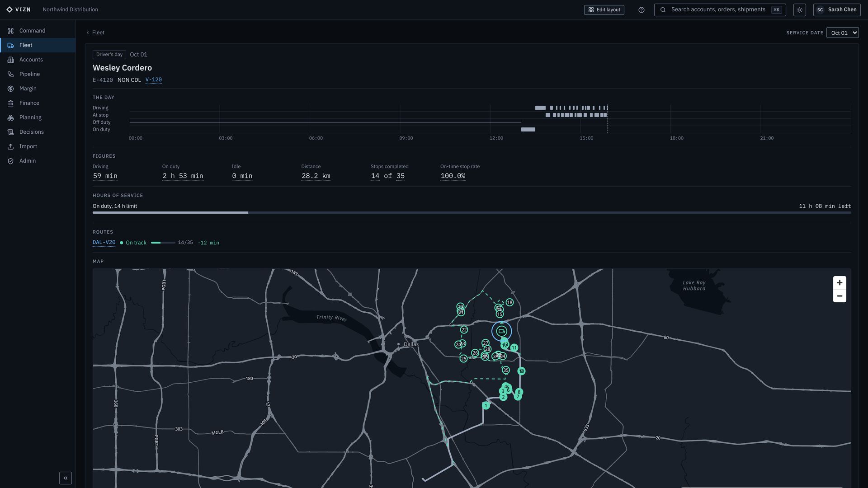Click the Driver's day tag

pyautogui.click(x=109, y=55)
